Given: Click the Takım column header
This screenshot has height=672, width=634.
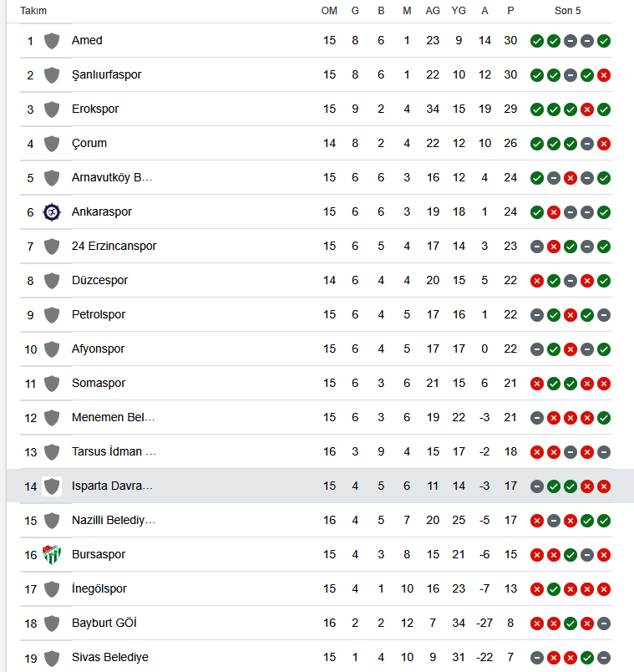Looking at the screenshot, I should coord(33,11).
